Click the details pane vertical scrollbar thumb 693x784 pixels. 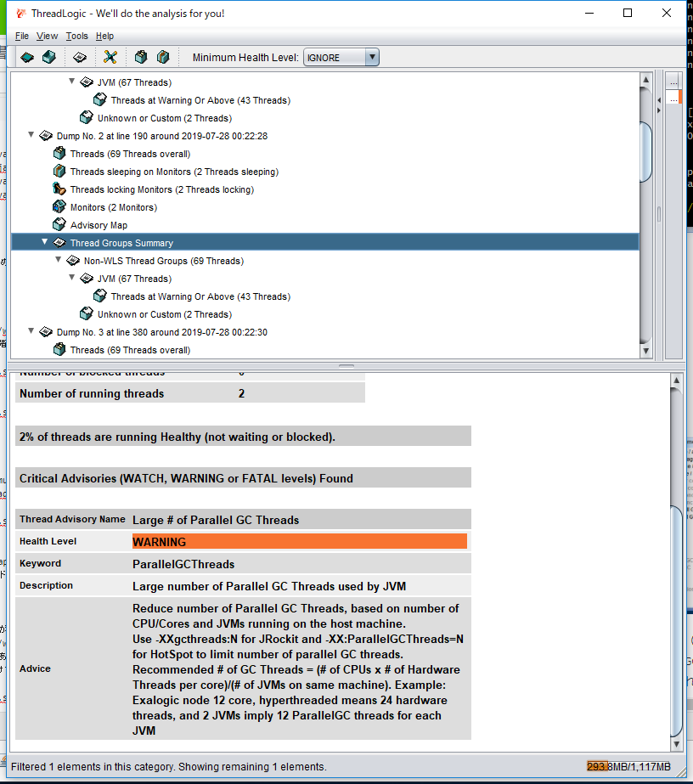tap(676, 620)
